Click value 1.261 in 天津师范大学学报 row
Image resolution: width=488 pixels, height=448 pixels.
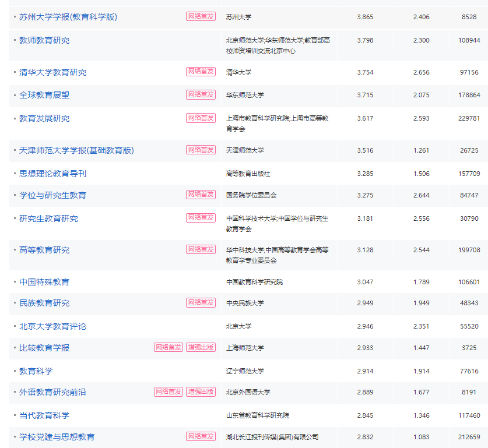coord(422,150)
